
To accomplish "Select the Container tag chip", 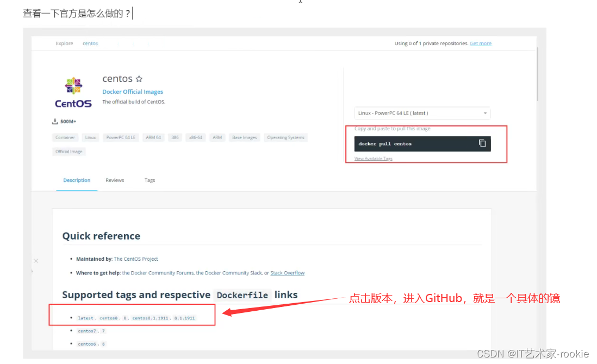I will pos(65,137).
